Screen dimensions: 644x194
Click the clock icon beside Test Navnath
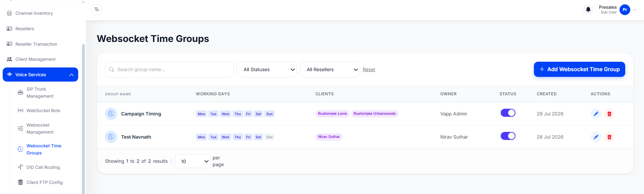pos(111,137)
